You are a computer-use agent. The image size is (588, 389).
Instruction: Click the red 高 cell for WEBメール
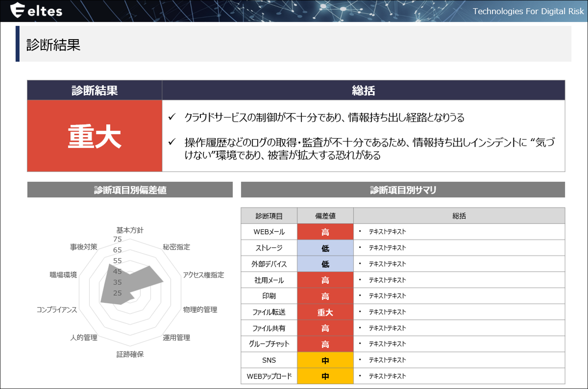click(325, 232)
